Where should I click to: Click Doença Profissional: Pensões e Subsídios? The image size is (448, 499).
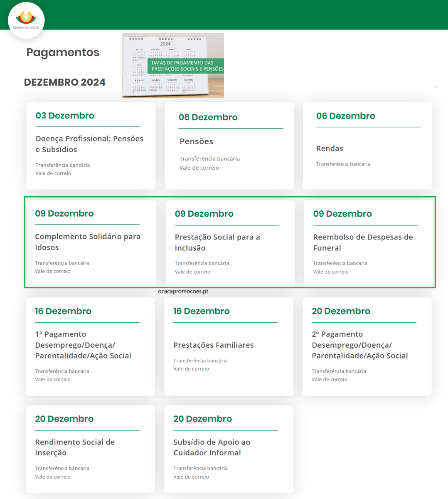(x=89, y=144)
